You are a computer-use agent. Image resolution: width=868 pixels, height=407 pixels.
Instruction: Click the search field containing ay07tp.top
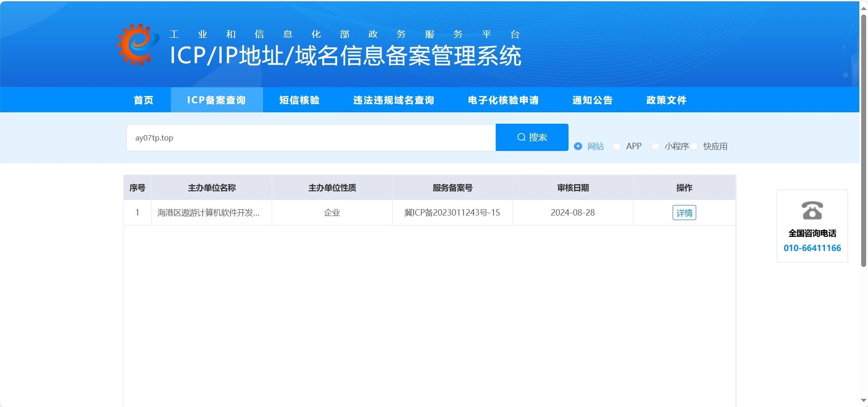pos(311,138)
